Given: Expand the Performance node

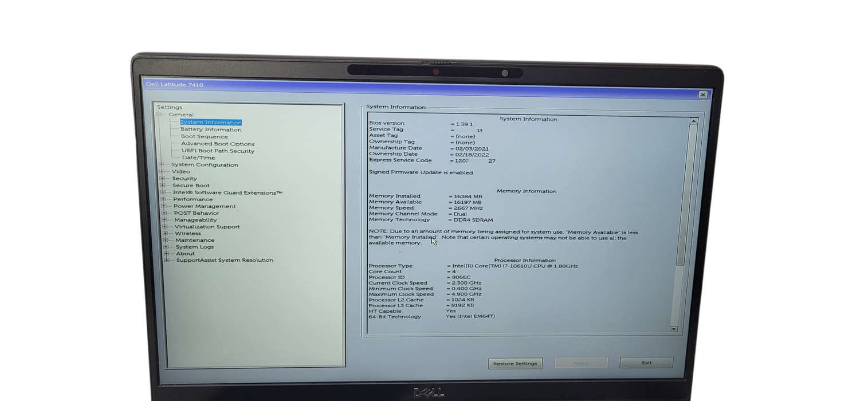Looking at the screenshot, I should tap(163, 199).
